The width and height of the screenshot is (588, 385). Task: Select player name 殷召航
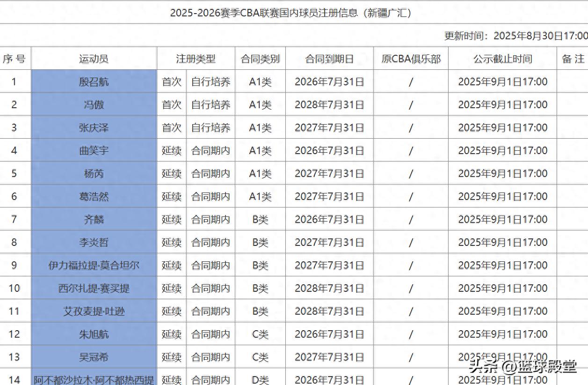[94, 82]
